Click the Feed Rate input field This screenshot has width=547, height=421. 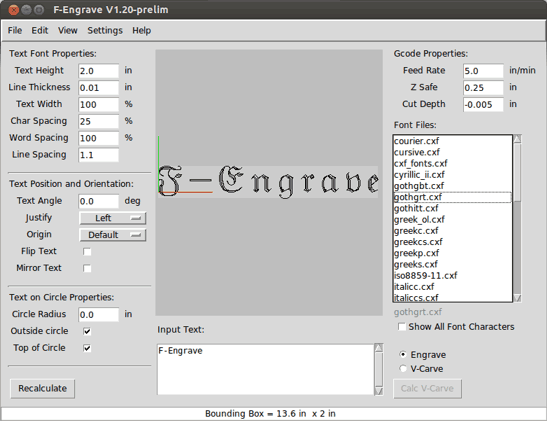coord(483,71)
